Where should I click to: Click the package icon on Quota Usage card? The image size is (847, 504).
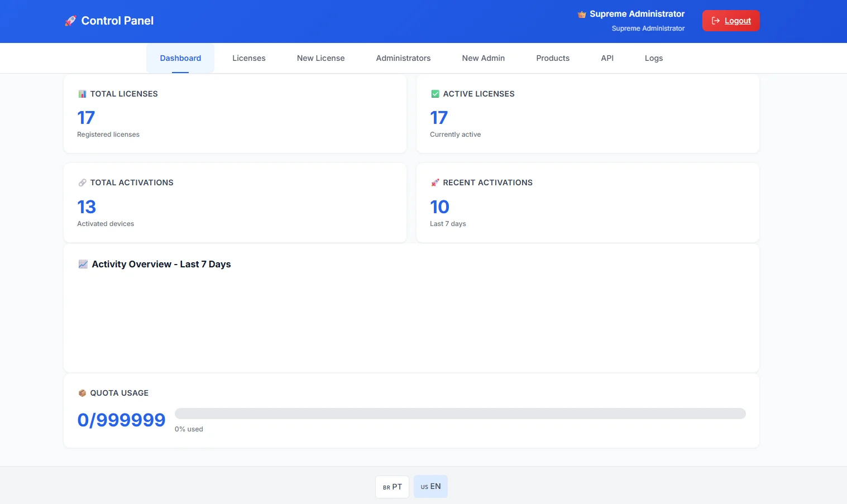pos(82,392)
